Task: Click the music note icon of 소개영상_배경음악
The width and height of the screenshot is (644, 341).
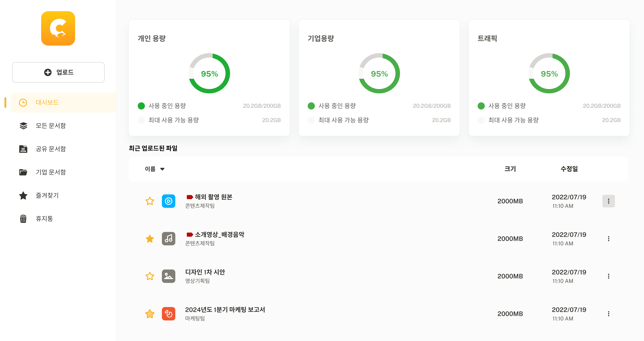Action: coord(168,239)
